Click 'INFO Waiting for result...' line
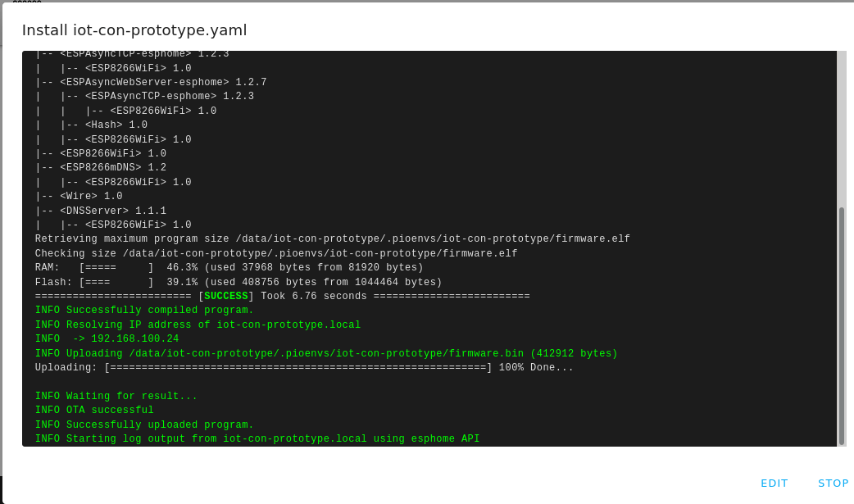The height and width of the screenshot is (504, 854). click(116, 396)
